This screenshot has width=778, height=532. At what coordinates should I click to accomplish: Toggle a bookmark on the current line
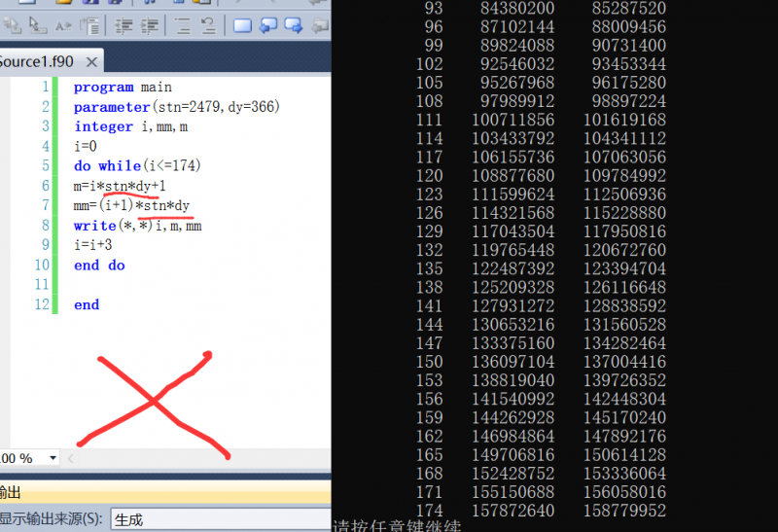243,25
